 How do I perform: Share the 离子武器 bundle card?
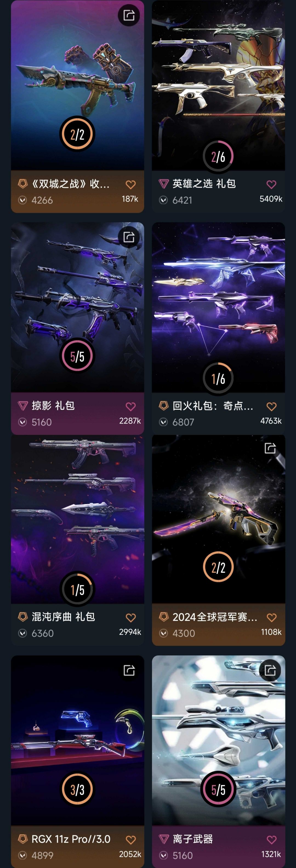click(x=270, y=670)
